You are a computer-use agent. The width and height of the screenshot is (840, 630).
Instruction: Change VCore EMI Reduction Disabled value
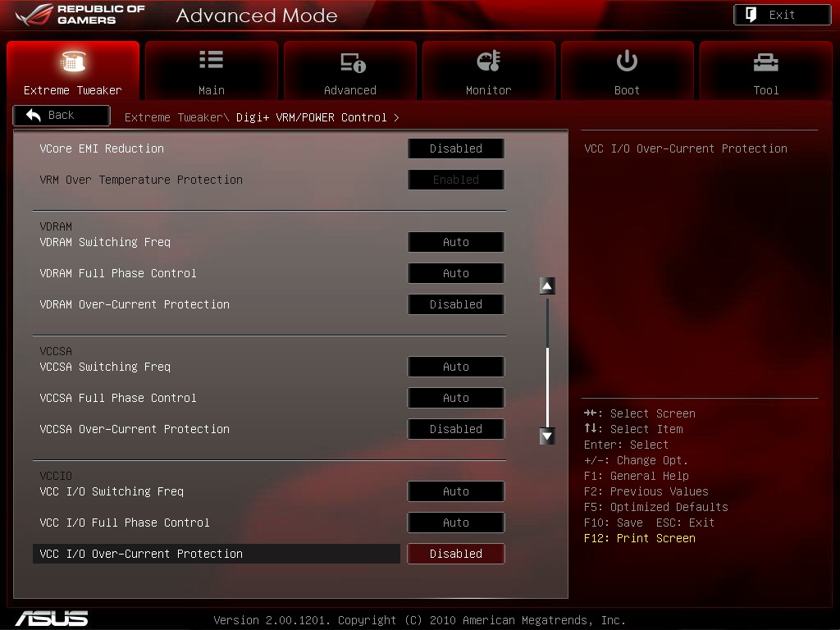456,148
